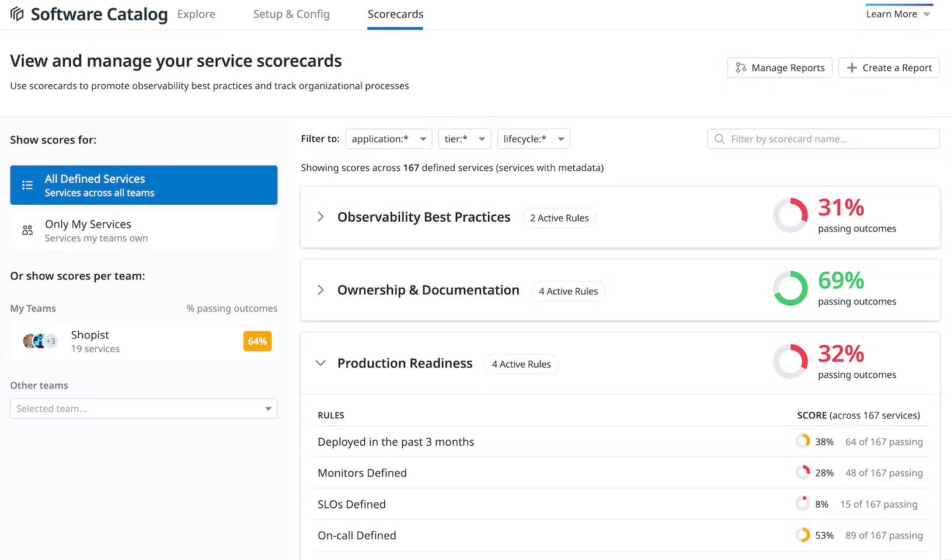Click the On-call Defined rule

(x=357, y=535)
